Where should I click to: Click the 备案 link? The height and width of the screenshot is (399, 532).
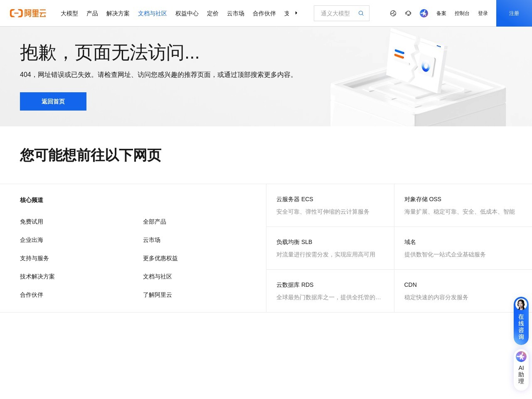(x=441, y=13)
